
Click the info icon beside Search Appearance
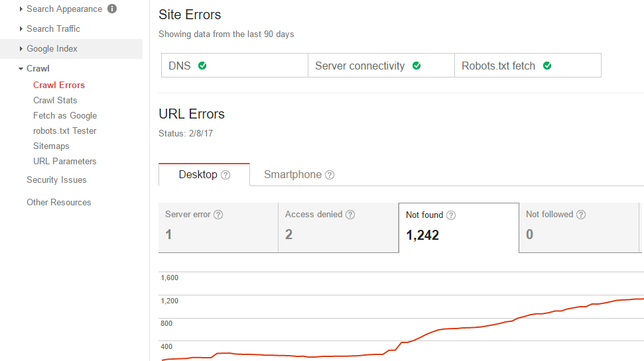[x=112, y=9]
